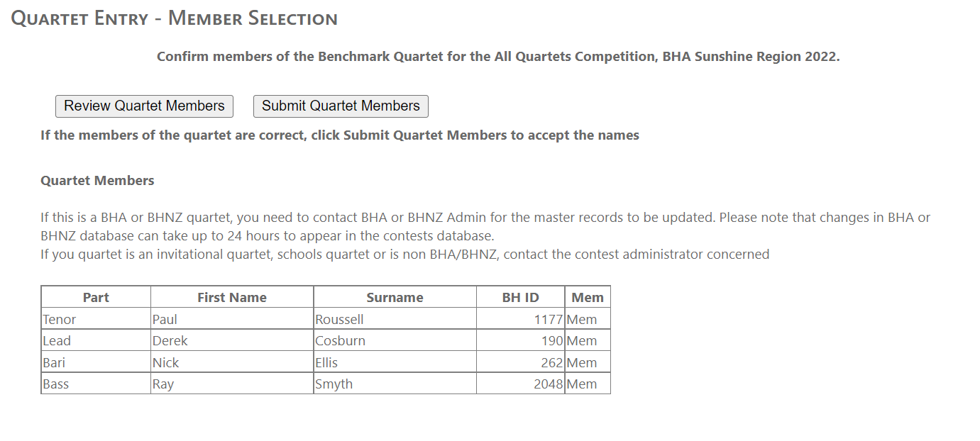Click the Review Quartet Members button
Screen dimensions: 980x441
[144, 106]
